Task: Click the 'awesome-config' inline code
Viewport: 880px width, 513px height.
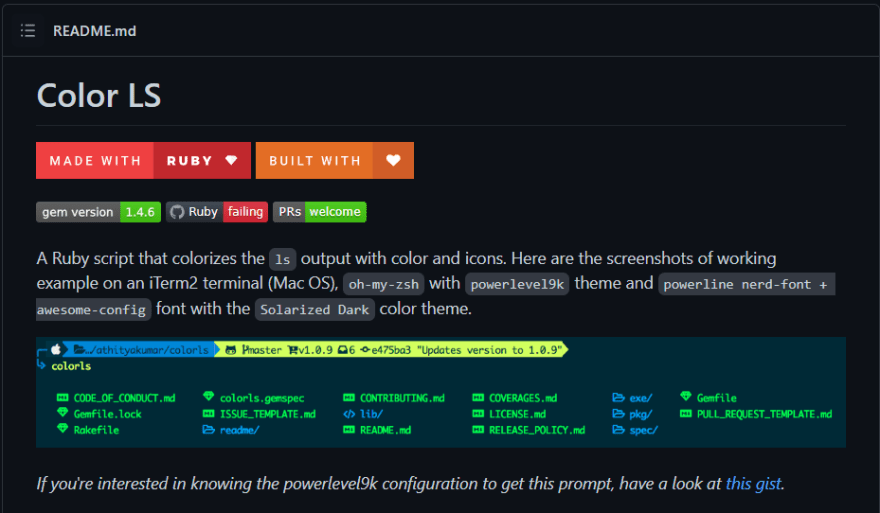Action: 93,309
